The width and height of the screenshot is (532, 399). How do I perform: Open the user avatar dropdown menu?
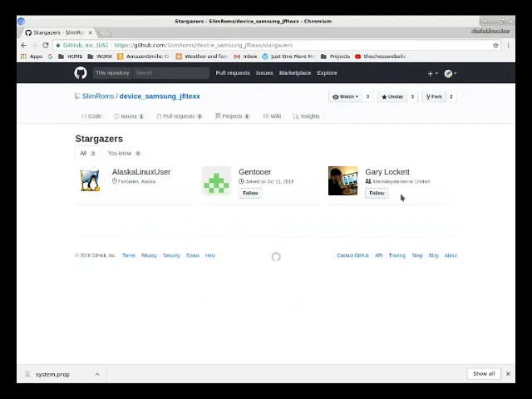451,73
